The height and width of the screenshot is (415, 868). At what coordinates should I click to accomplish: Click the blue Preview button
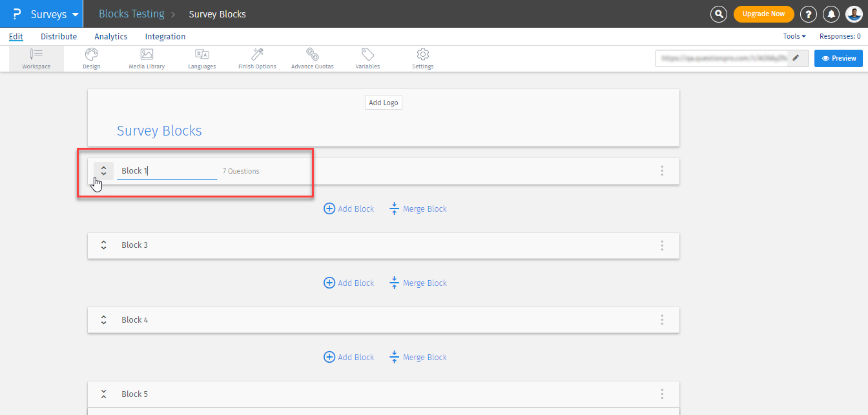point(838,58)
